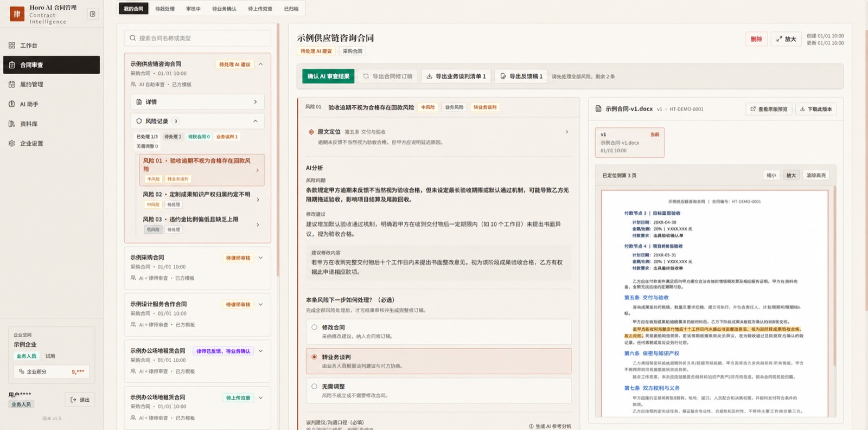Click the 原文定位 target icon
This screenshot has width=868, height=430.
(x=311, y=132)
